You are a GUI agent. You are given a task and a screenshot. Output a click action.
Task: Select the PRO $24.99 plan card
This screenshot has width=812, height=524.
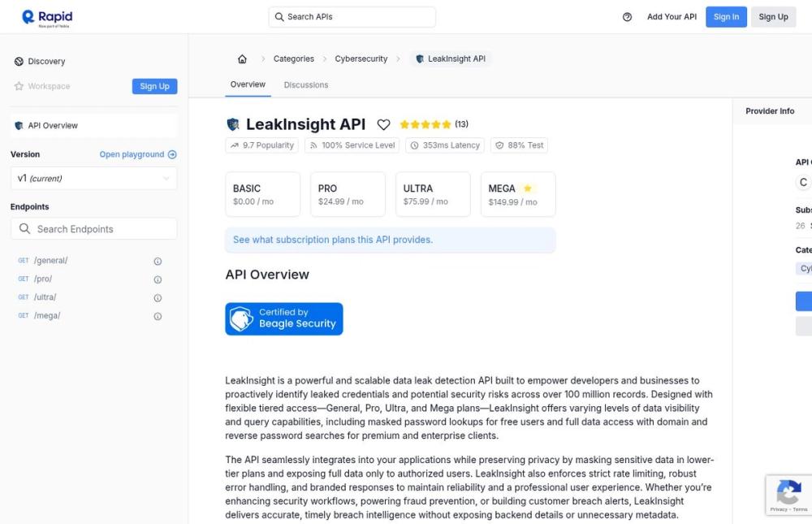pos(348,194)
